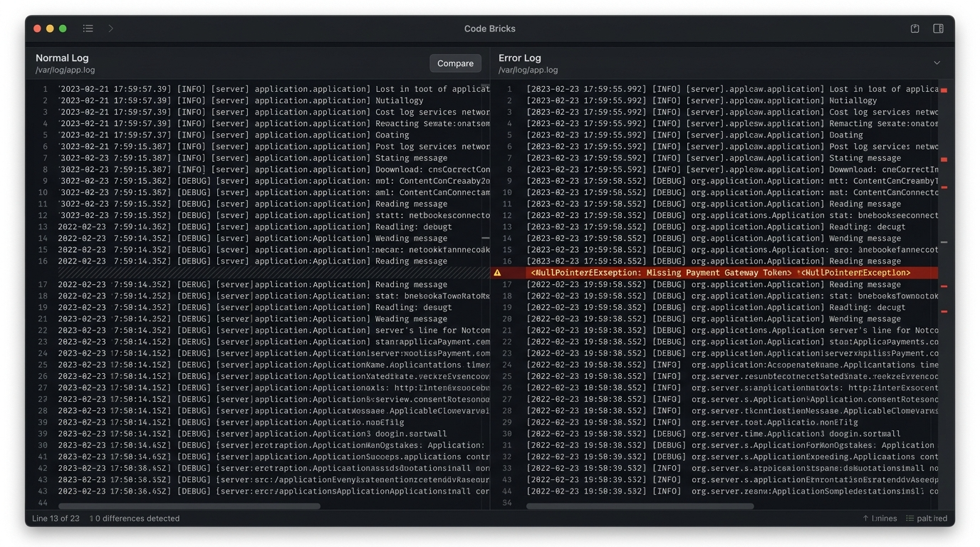Click the Normal Log horizontal scrollbar
980x547 pixels.
pos(189,506)
